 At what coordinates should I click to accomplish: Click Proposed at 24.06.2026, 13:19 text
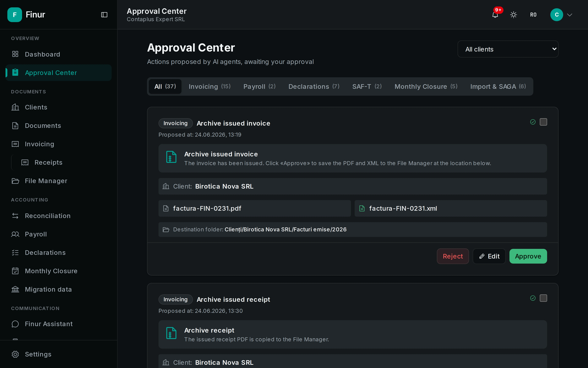pos(200,135)
